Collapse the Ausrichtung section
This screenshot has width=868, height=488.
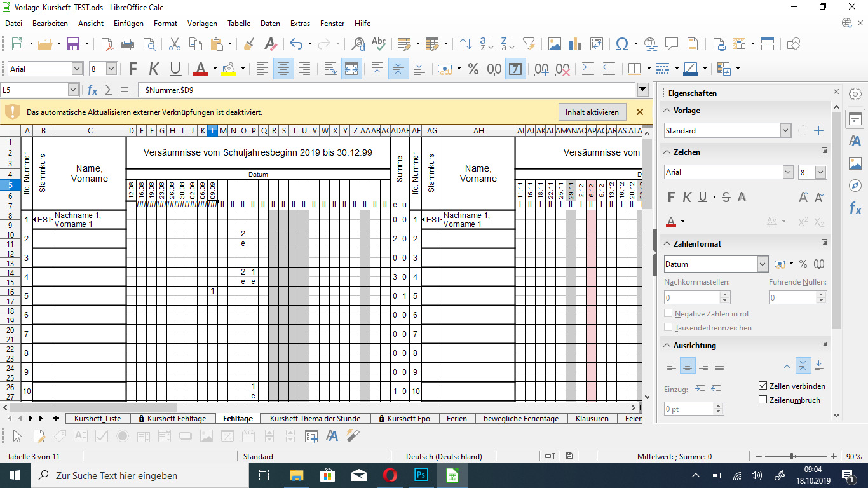click(668, 345)
